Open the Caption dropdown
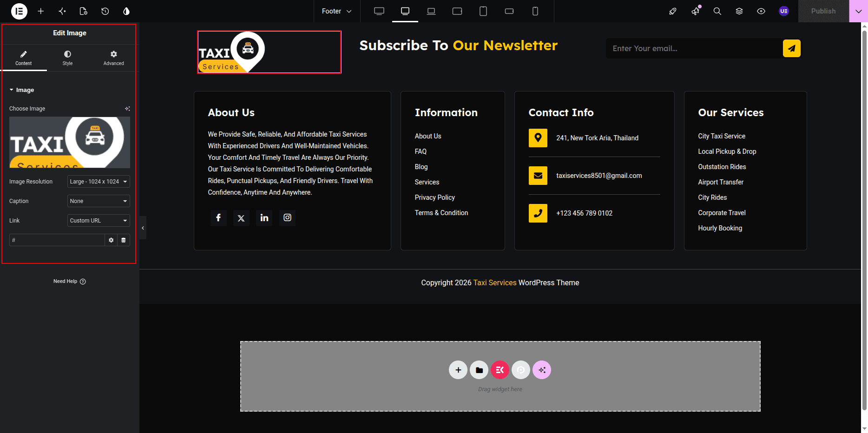This screenshot has height=433, width=868. coord(99,201)
